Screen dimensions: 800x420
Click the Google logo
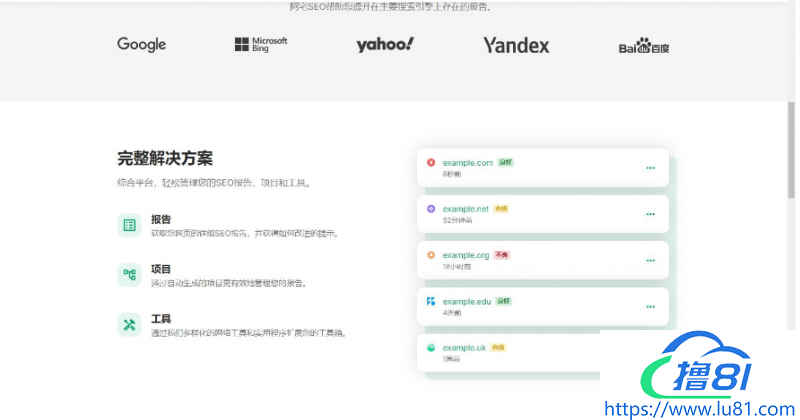click(141, 44)
